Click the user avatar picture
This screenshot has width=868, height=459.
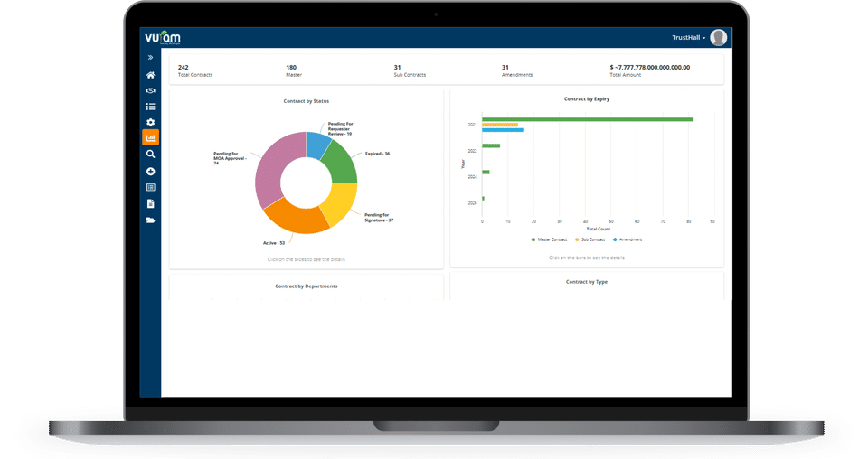(x=719, y=38)
